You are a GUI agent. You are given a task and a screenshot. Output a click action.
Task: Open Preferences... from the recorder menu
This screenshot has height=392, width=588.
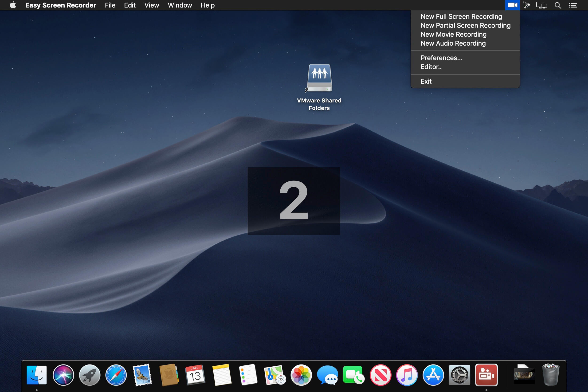(x=442, y=58)
